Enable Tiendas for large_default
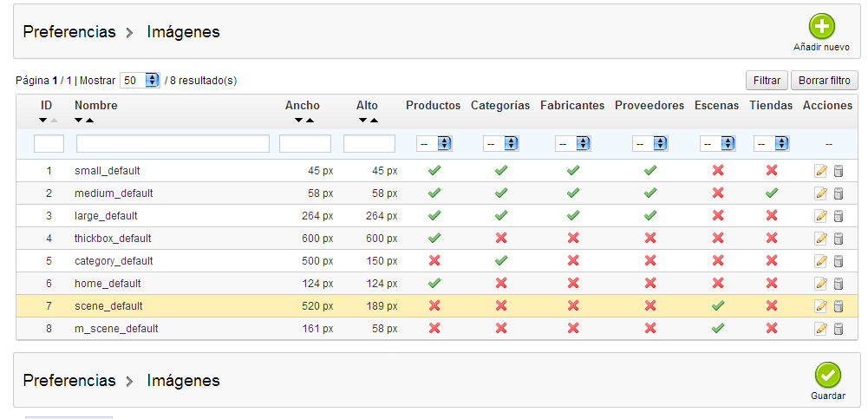Viewport: 868px width, 419px height. pos(771,216)
